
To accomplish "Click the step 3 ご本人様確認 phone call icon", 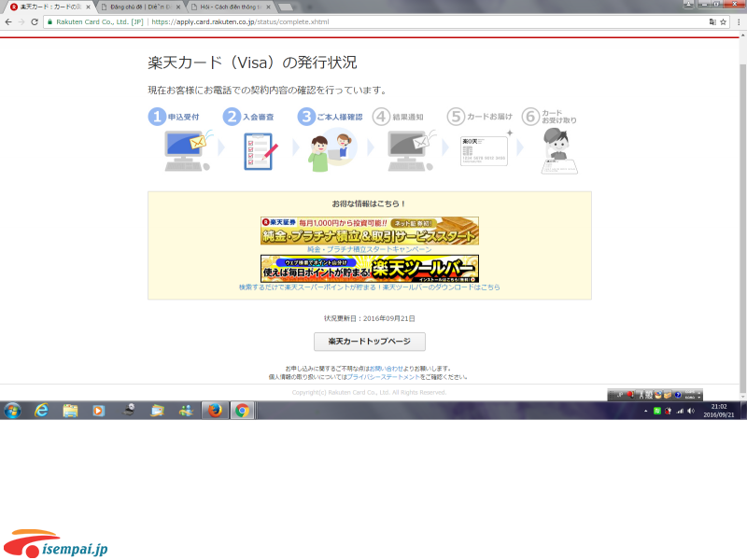I will (x=331, y=151).
